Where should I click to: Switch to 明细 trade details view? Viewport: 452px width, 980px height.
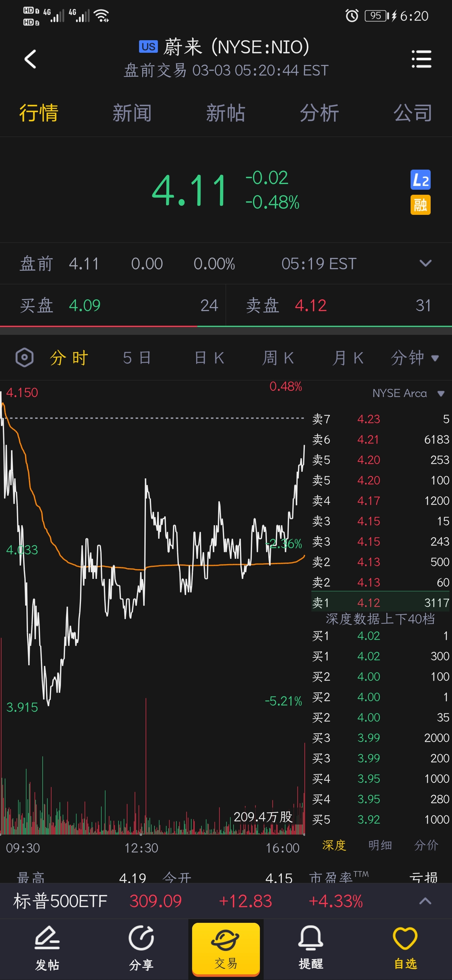[380, 845]
